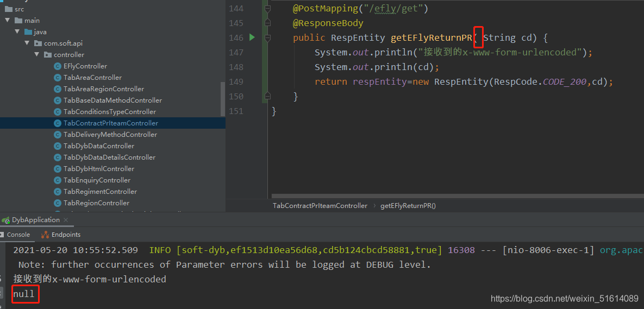The width and height of the screenshot is (644, 309).
Task: Click line number 149 in gutter
Action: point(236,82)
